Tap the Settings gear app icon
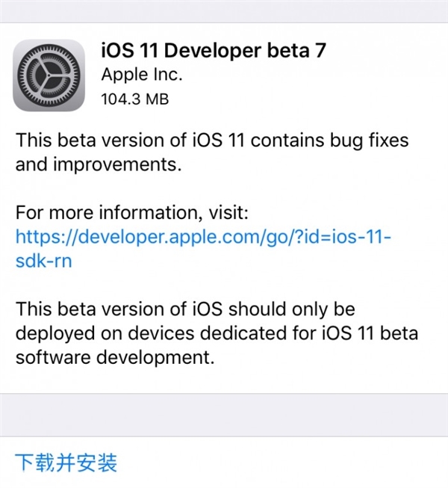This screenshot has width=448, height=488. click(x=49, y=75)
